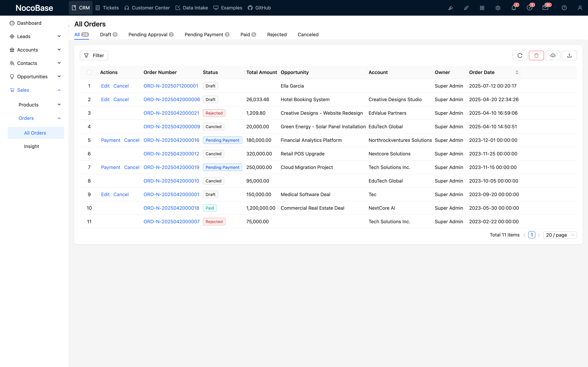Click the refresh icon button
The height and width of the screenshot is (367, 588).
520,56
